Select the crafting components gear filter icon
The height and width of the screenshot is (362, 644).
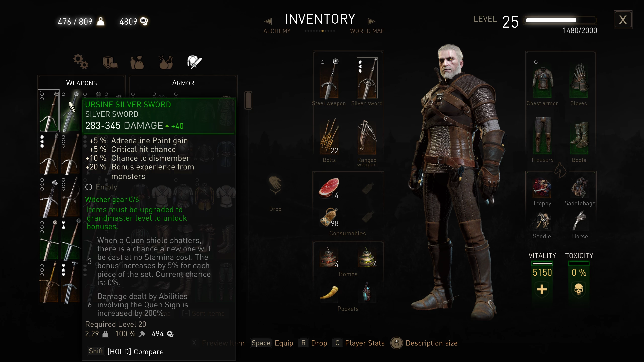click(x=81, y=61)
